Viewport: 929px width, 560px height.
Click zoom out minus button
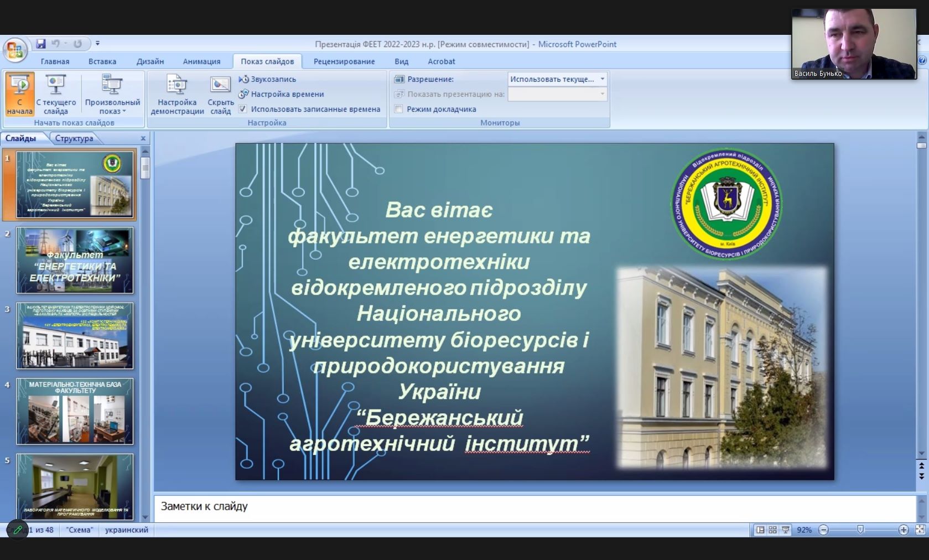(823, 530)
